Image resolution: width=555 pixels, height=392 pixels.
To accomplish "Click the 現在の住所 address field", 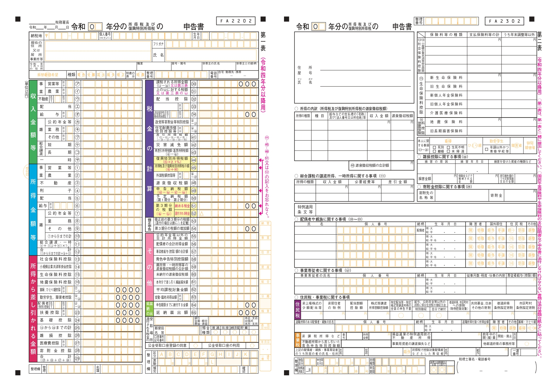I will click(x=98, y=51).
